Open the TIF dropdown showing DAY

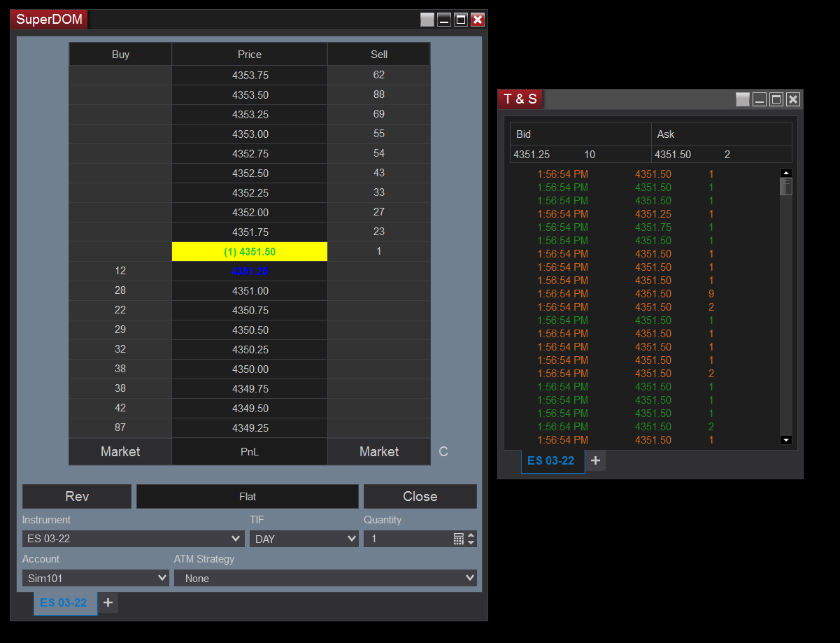coord(304,539)
